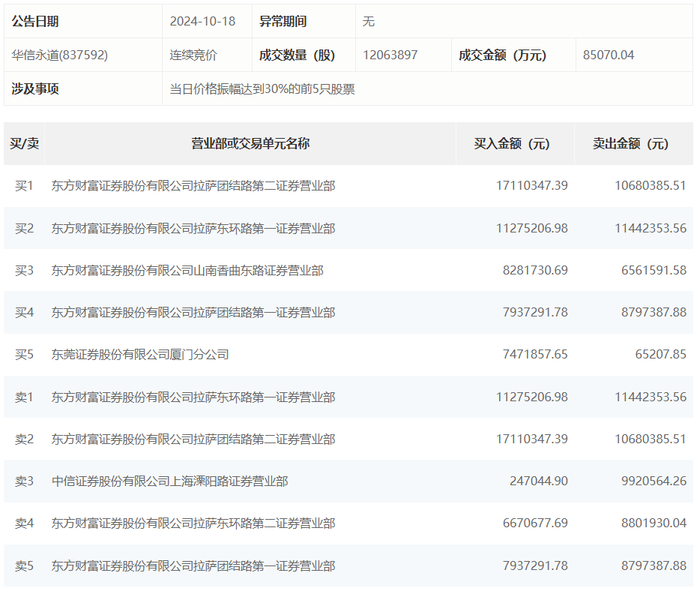700x594 pixels.
Task: Click the 成交金额 value 85070.04
Action: coord(608,55)
